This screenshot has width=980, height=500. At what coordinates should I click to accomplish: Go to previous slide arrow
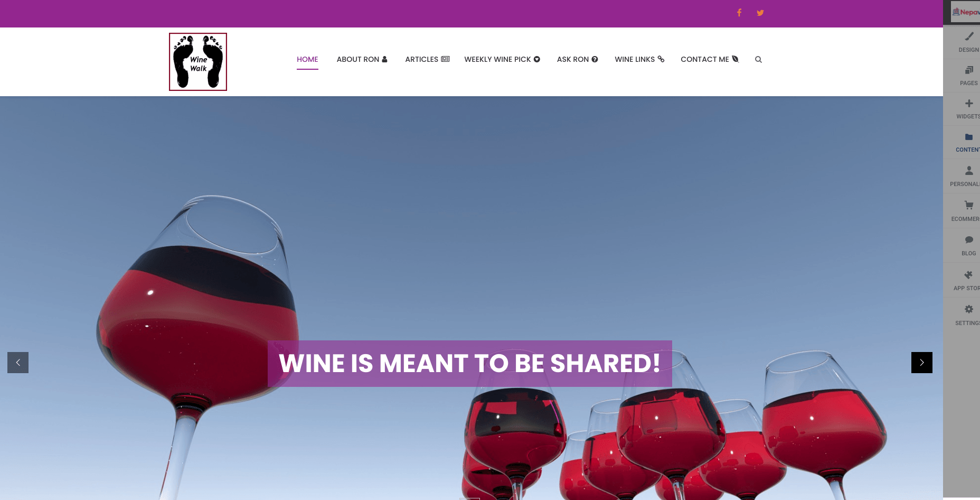pos(18,363)
